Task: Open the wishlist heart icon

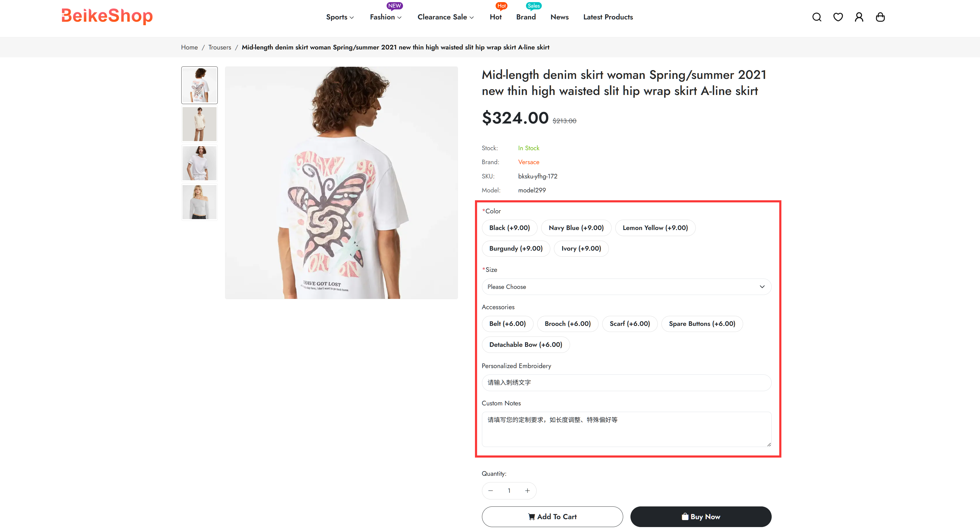Action: 838,17
